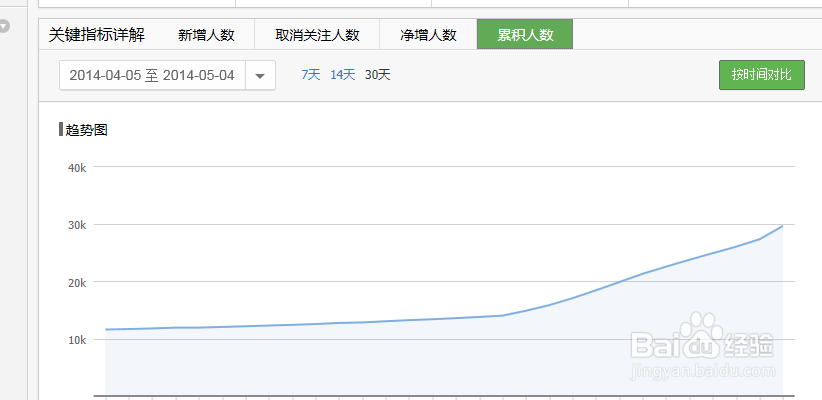Click the date range field 2014-04-05 至 2014-05-04
The width and height of the screenshot is (822, 400).
click(x=152, y=75)
